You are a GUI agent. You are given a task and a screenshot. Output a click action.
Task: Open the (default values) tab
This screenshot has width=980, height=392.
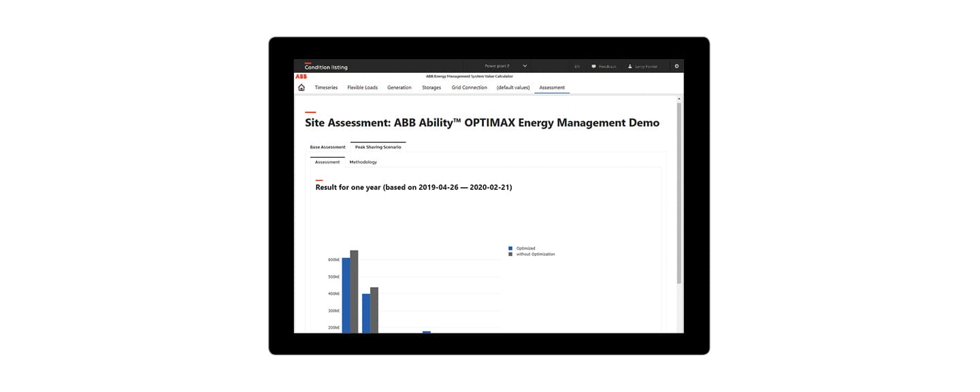coord(513,87)
